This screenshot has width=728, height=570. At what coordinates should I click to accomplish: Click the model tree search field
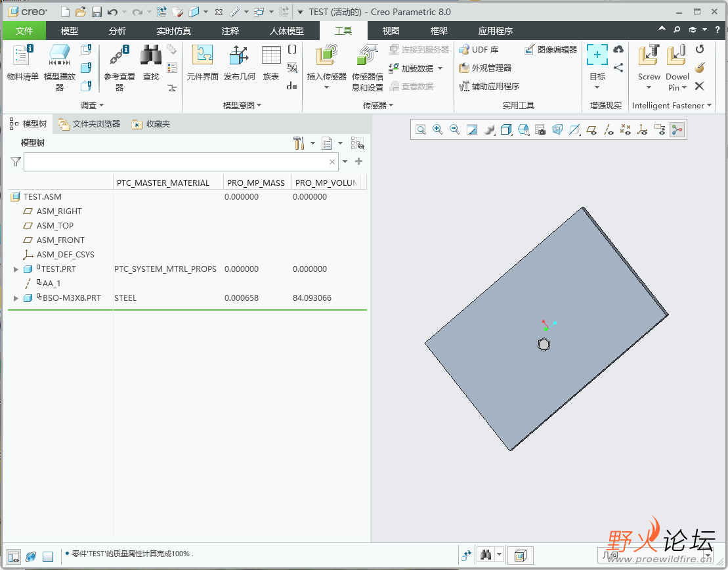click(x=180, y=162)
